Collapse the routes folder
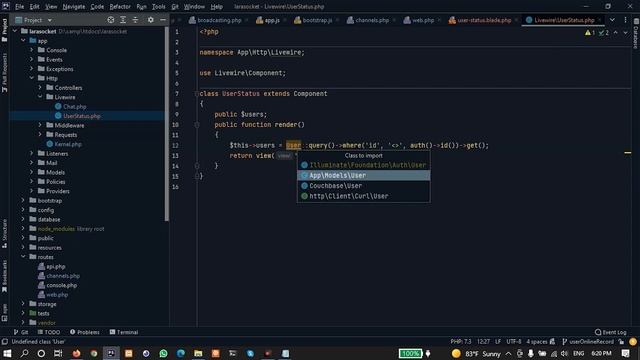 tap(23, 257)
